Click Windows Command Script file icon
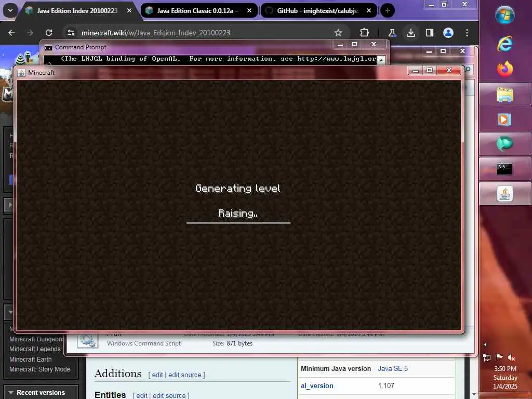This screenshot has width=532, height=399. click(87, 341)
